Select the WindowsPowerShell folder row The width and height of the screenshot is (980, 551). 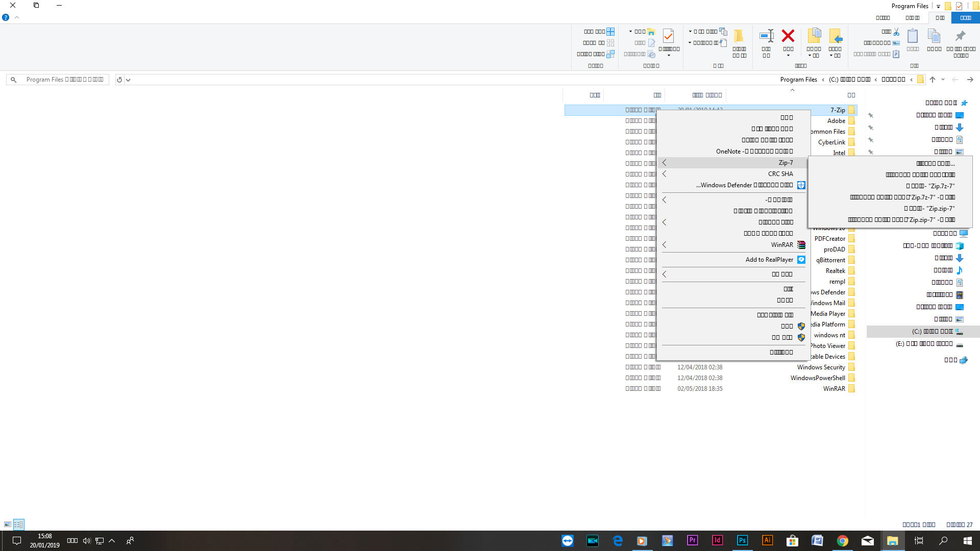tap(710, 378)
